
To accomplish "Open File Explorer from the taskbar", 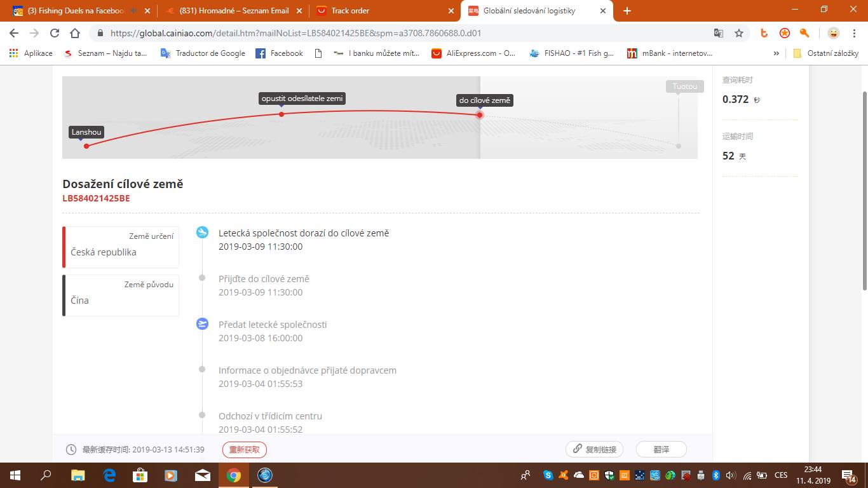I will pyautogui.click(x=78, y=475).
